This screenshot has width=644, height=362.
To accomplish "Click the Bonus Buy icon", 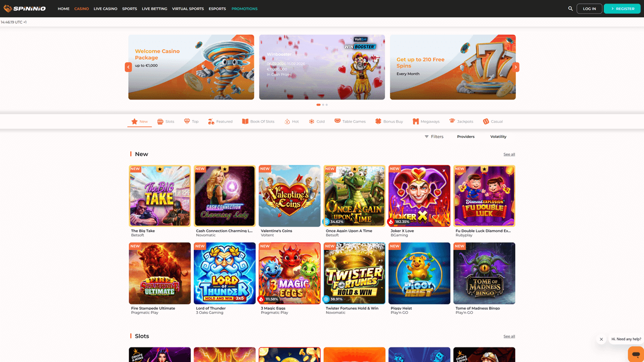I will click(x=378, y=121).
